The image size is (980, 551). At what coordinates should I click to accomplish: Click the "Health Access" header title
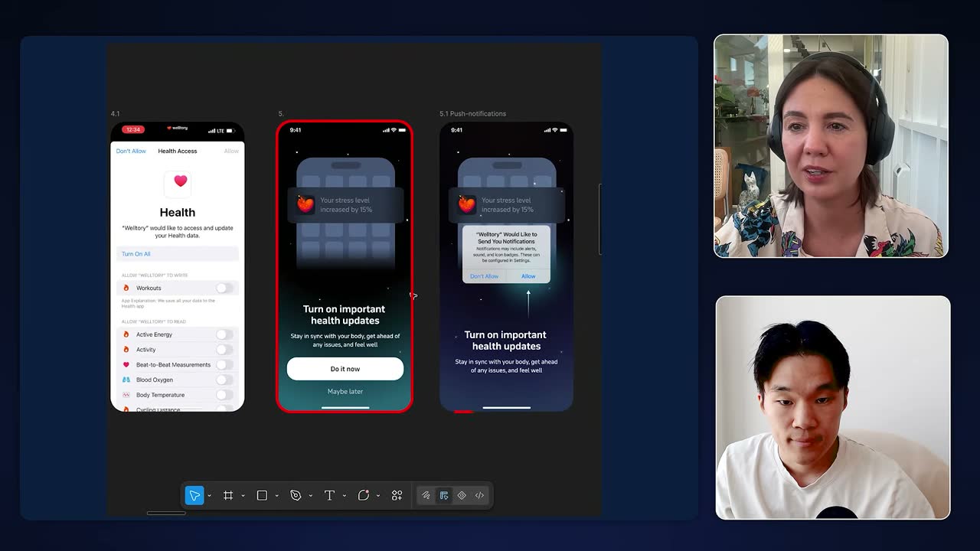(178, 152)
